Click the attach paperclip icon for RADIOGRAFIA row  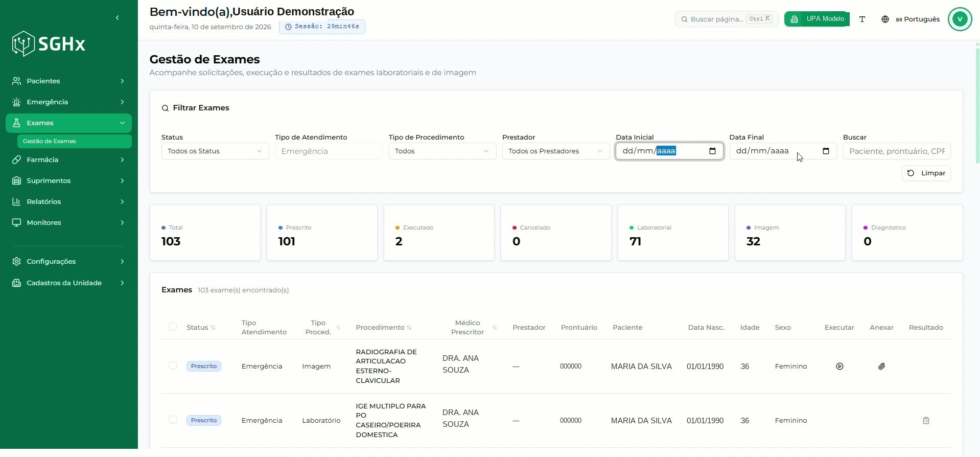881,366
